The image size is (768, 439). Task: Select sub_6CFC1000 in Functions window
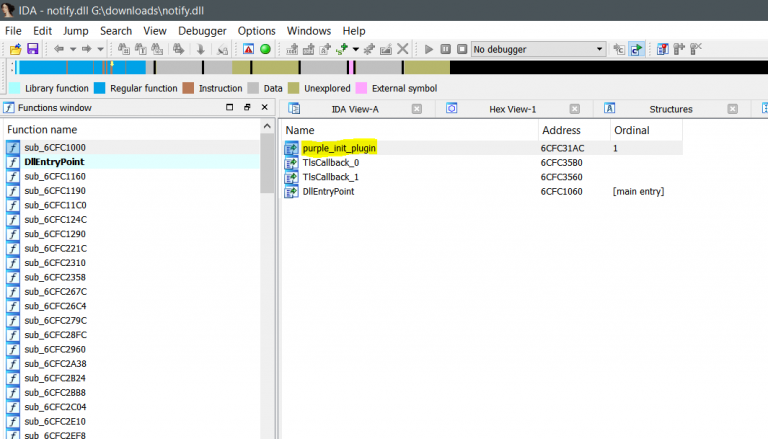point(54,148)
